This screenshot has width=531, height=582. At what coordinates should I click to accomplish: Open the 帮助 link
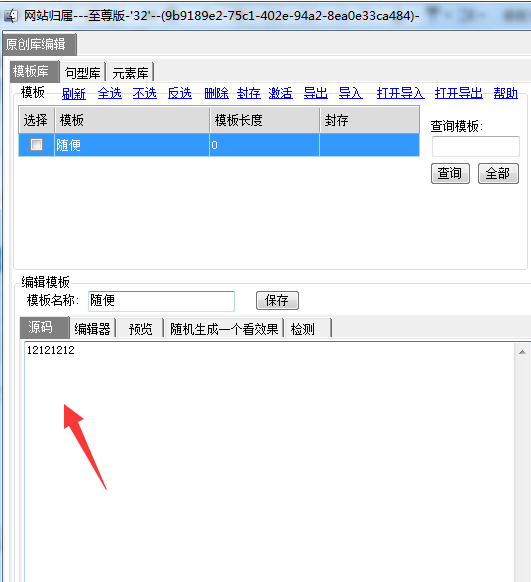(x=505, y=93)
